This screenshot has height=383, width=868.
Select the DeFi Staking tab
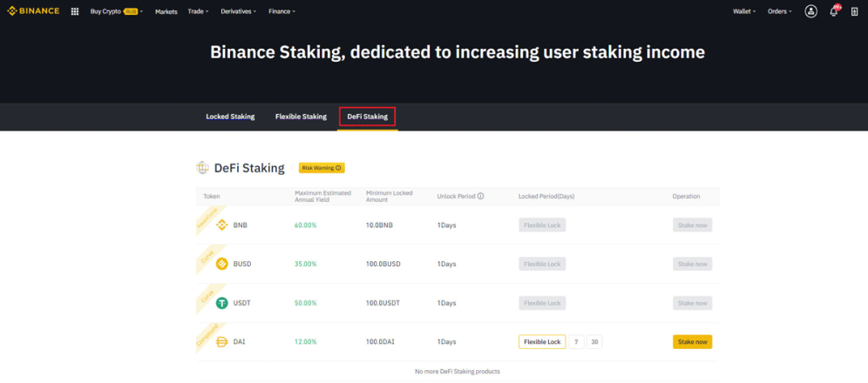368,117
